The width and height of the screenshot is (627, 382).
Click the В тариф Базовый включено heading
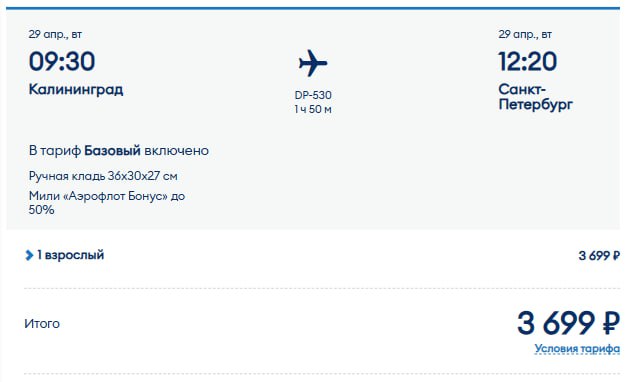[119, 151]
